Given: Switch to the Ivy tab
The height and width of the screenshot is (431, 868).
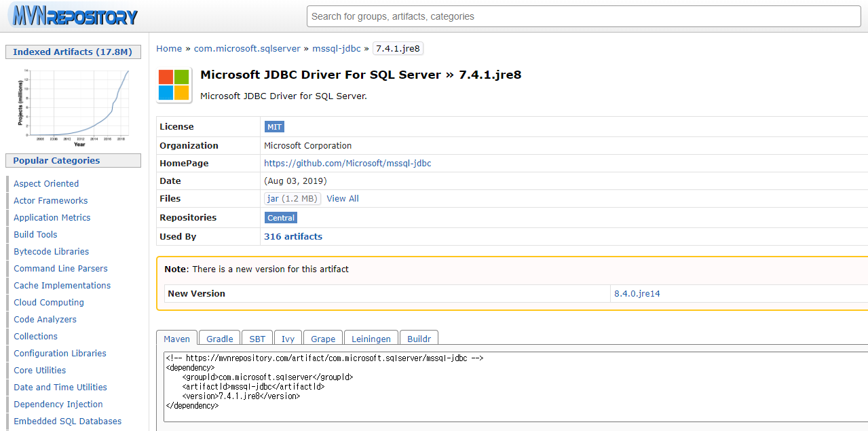Looking at the screenshot, I should (288, 339).
